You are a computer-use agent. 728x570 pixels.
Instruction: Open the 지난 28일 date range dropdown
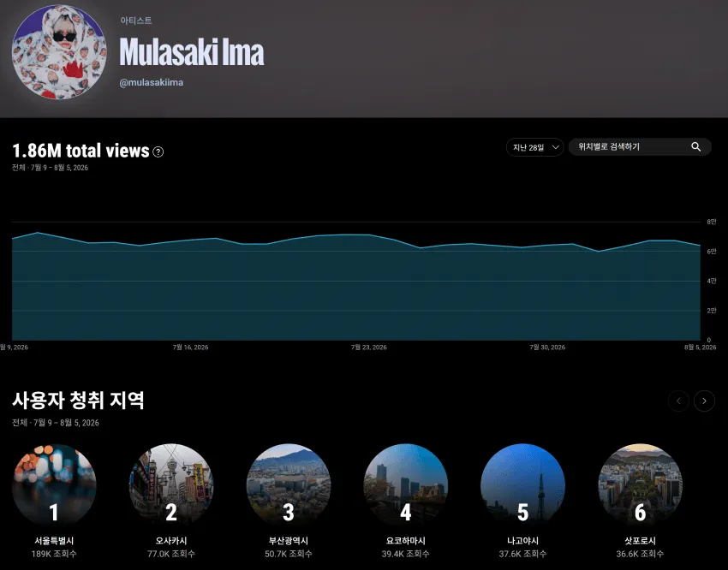(x=534, y=147)
